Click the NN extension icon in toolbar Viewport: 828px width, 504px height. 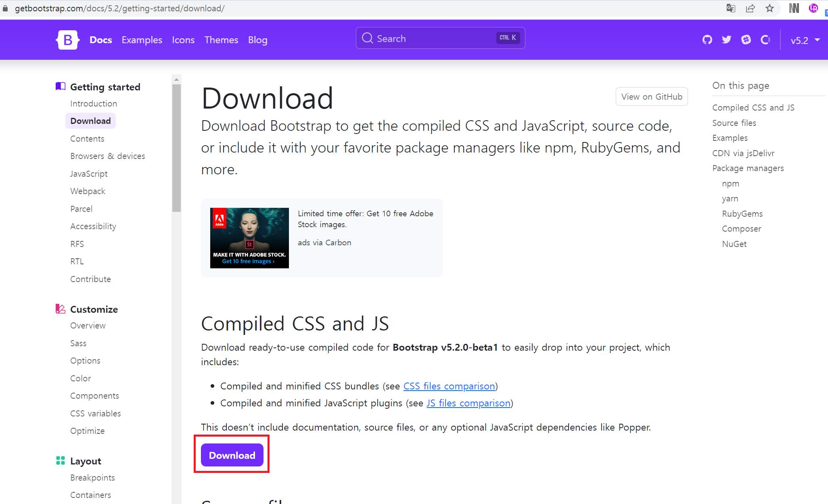[x=794, y=8]
